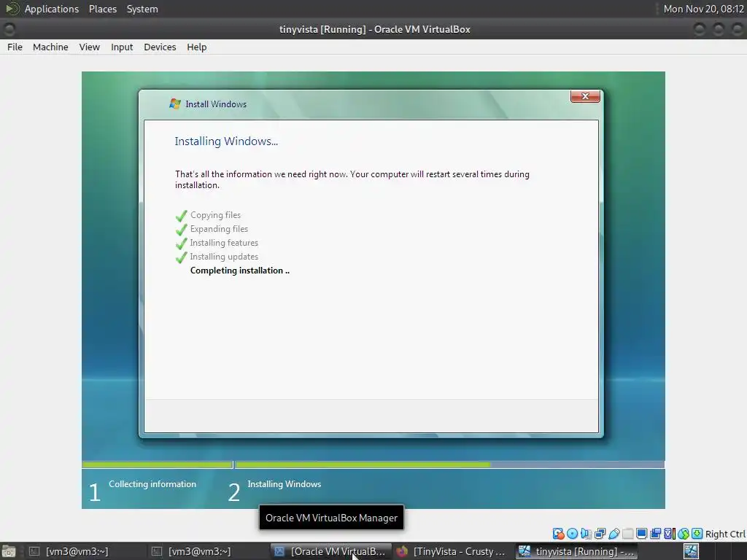
Task: Click the network adapters status icon
Action: pyautogui.click(x=600, y=534)
